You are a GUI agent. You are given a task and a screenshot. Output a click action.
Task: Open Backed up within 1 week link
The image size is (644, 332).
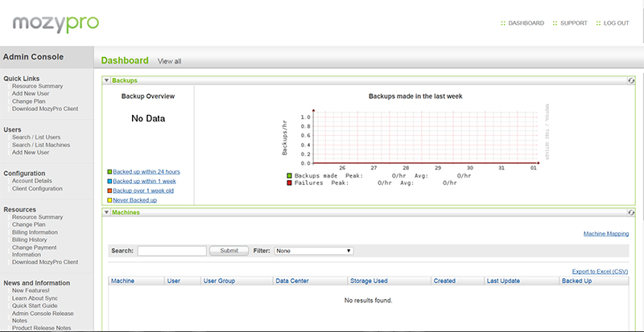(144, 182)
